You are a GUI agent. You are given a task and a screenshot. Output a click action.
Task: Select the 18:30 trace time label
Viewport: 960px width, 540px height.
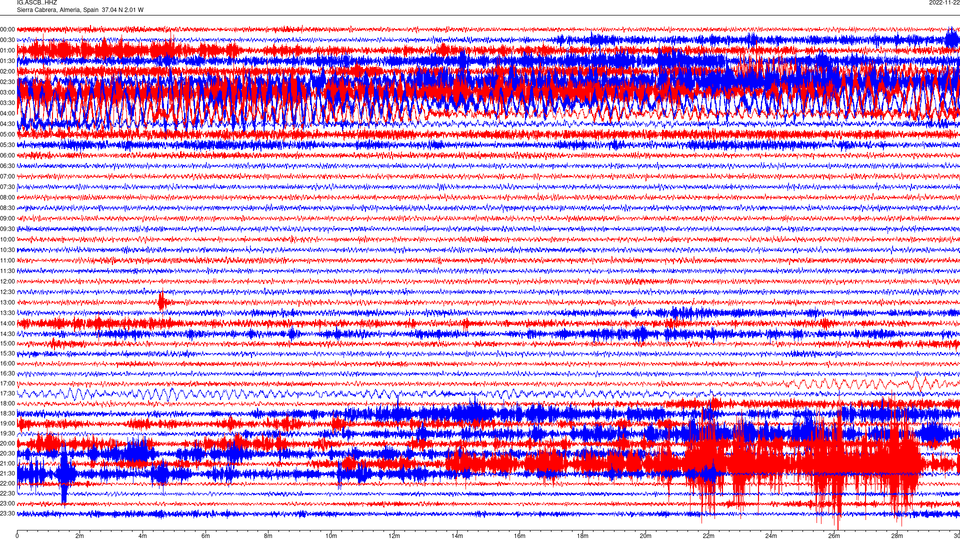[7, 414]
